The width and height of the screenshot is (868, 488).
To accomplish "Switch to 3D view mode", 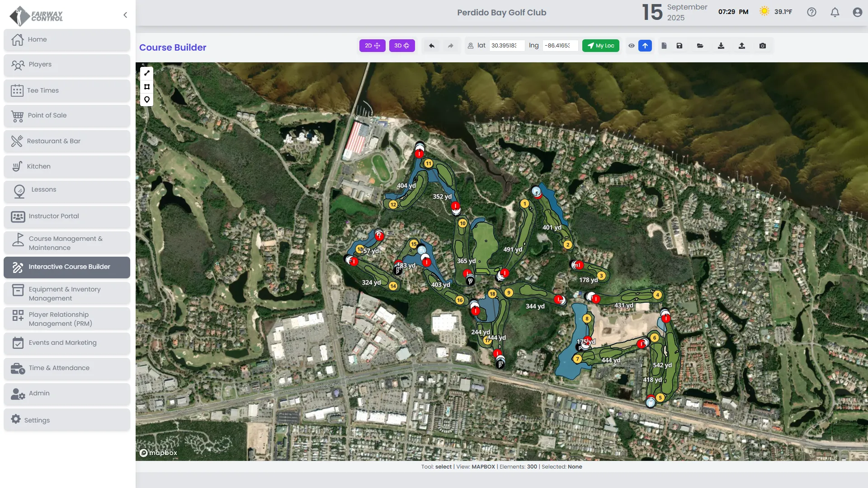I will [402, 46].
